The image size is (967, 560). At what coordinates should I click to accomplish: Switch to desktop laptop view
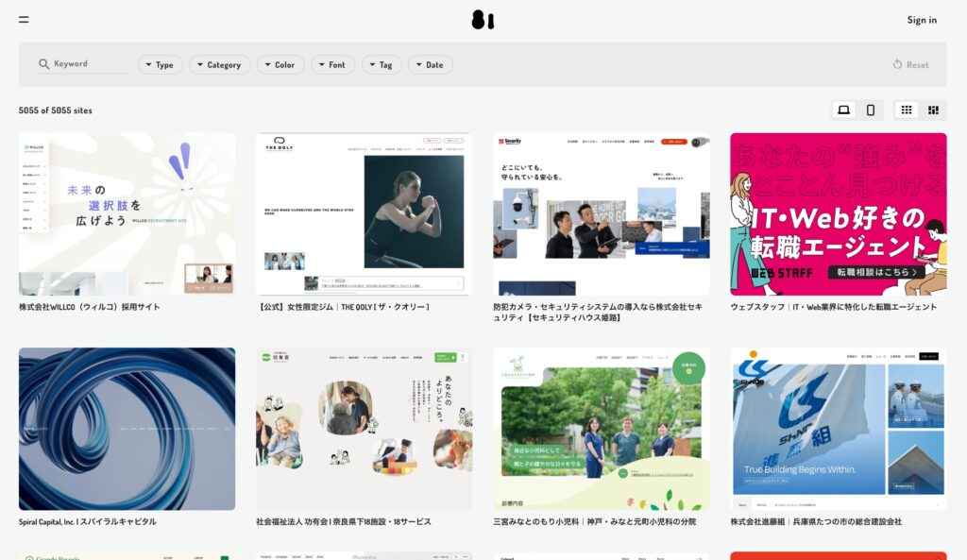[x=843, y=110]
